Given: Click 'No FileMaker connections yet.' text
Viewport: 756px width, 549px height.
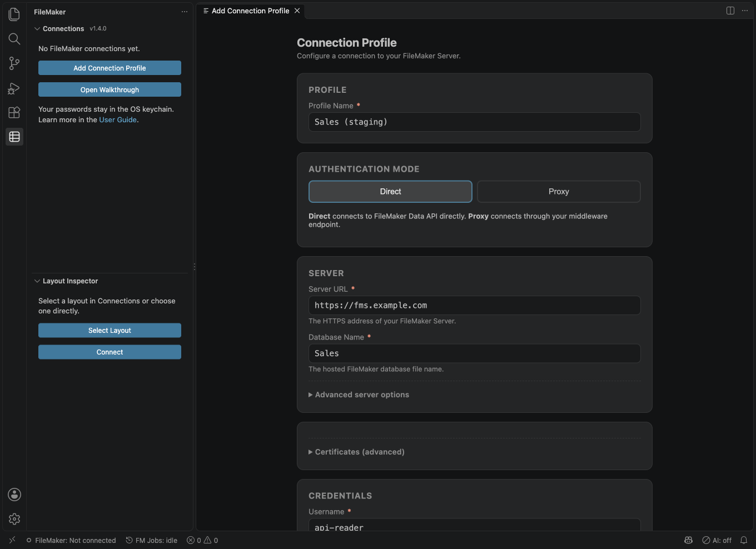Looking at the screenshot, I should tap(89, 48).
